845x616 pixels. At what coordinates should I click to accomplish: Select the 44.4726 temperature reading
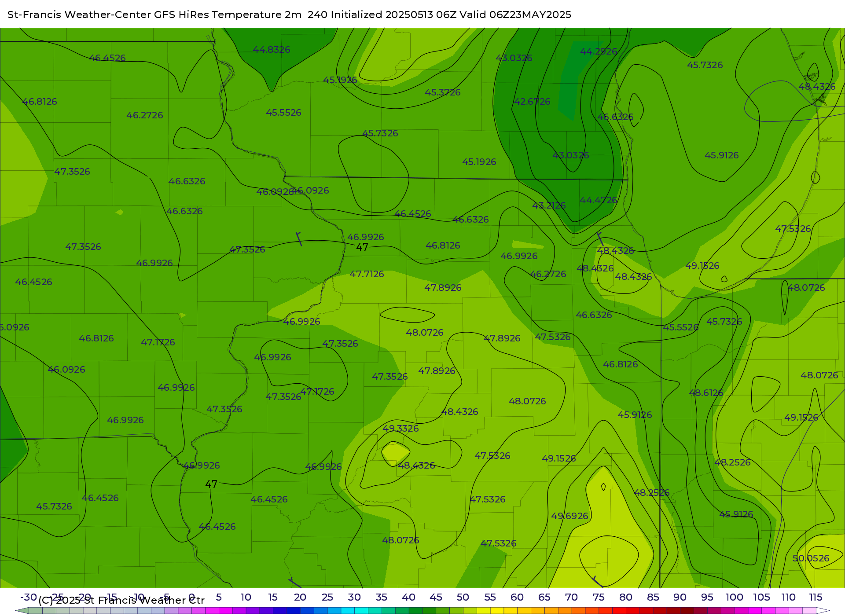point(598,200)
